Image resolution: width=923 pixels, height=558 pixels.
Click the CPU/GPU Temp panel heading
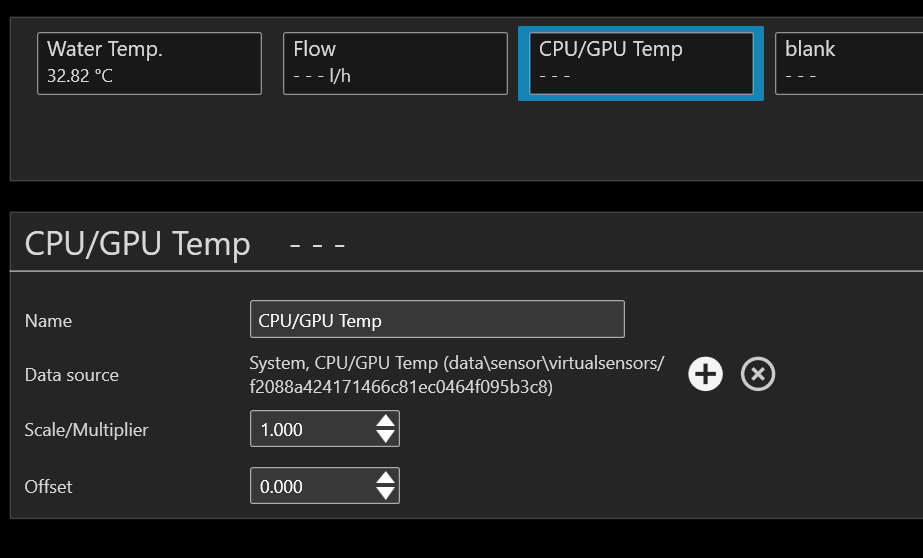[x=137, y=243]
